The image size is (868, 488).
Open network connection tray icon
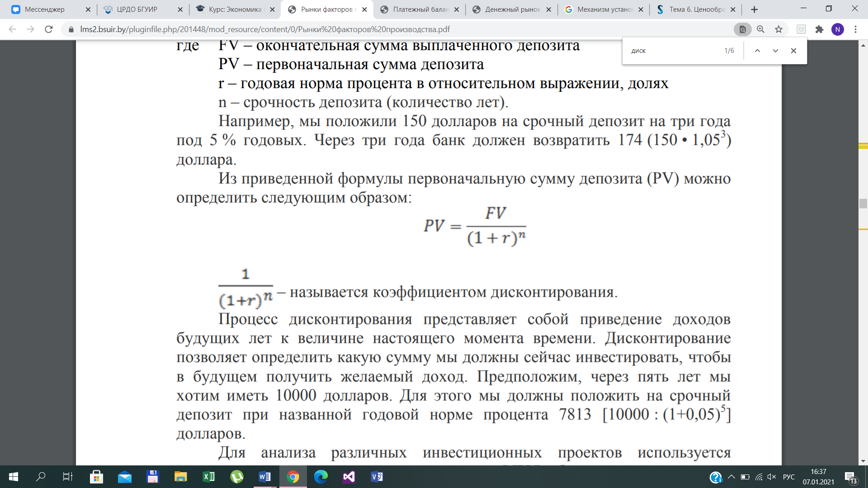click(x=759, y=477)
